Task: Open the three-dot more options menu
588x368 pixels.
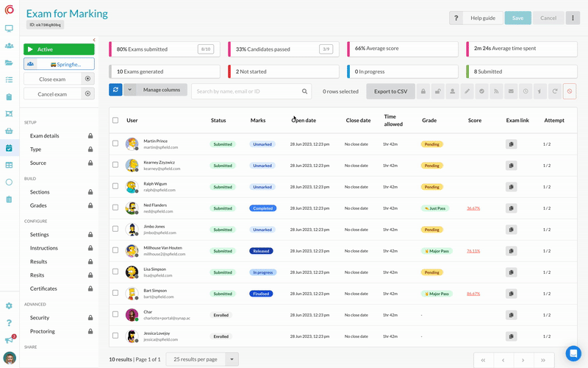Action: pyautogui.click(x=573, y=18)
